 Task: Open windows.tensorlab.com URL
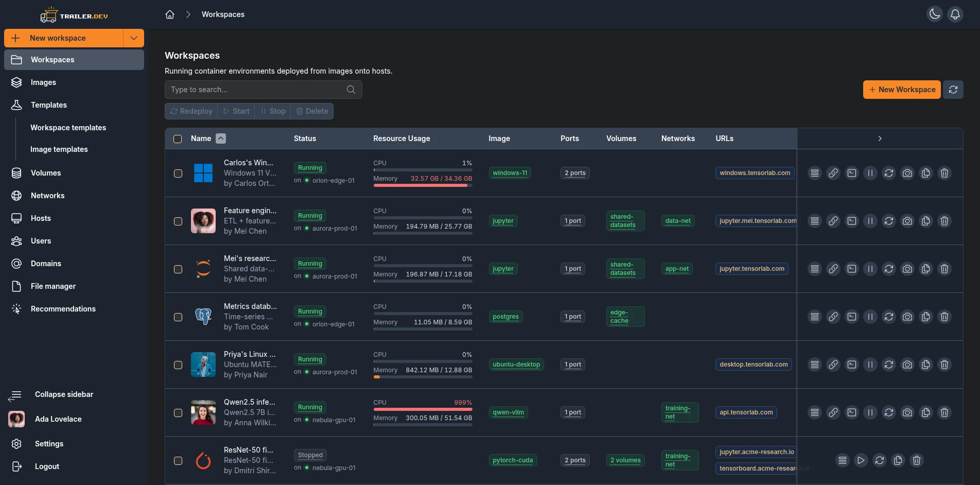755,173
